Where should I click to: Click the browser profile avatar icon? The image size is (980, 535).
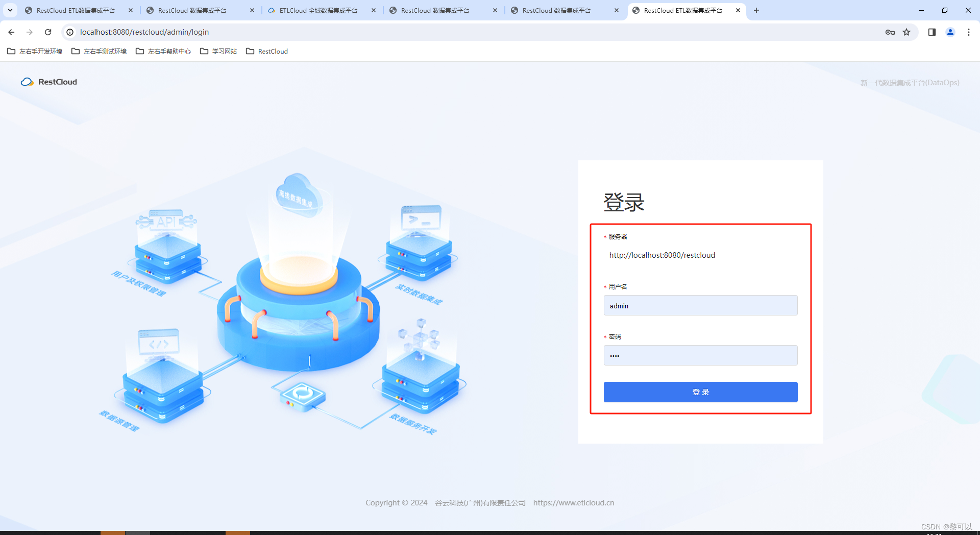click(x=950, y=32)
